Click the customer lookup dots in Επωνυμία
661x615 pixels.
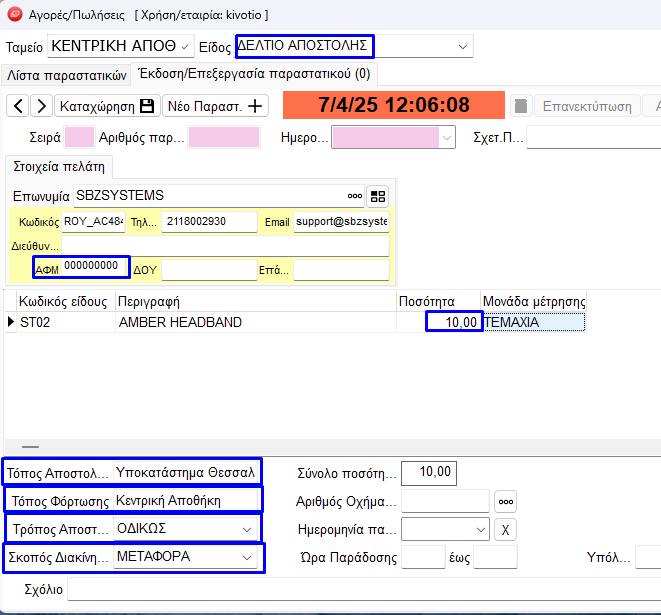pyautogui.click(x=355, y=196)
